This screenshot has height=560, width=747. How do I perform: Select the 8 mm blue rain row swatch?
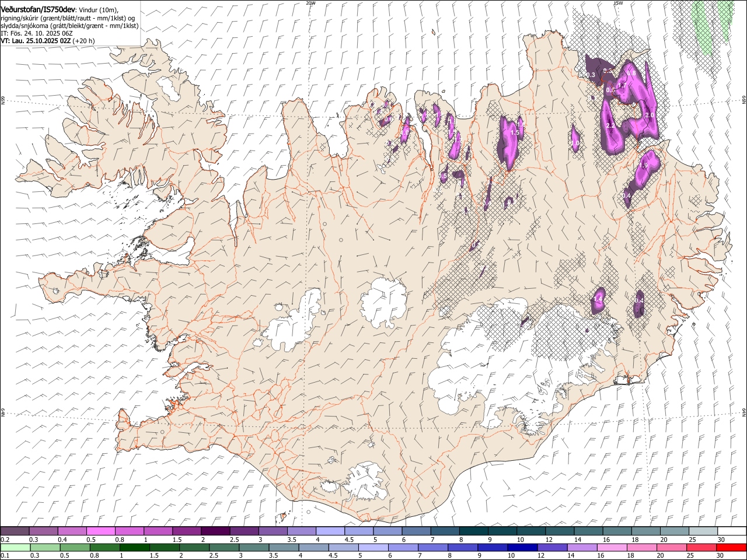click(463, 548)
